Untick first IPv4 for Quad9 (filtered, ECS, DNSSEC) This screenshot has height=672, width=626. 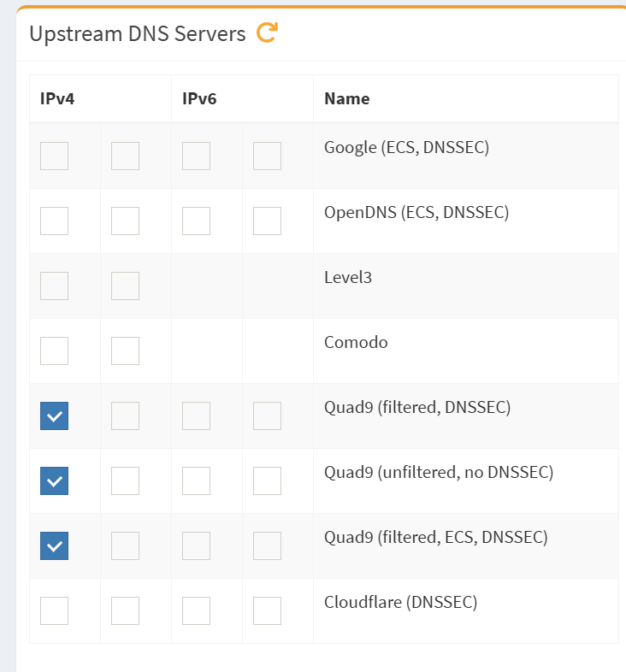click(x=54, y=545)
